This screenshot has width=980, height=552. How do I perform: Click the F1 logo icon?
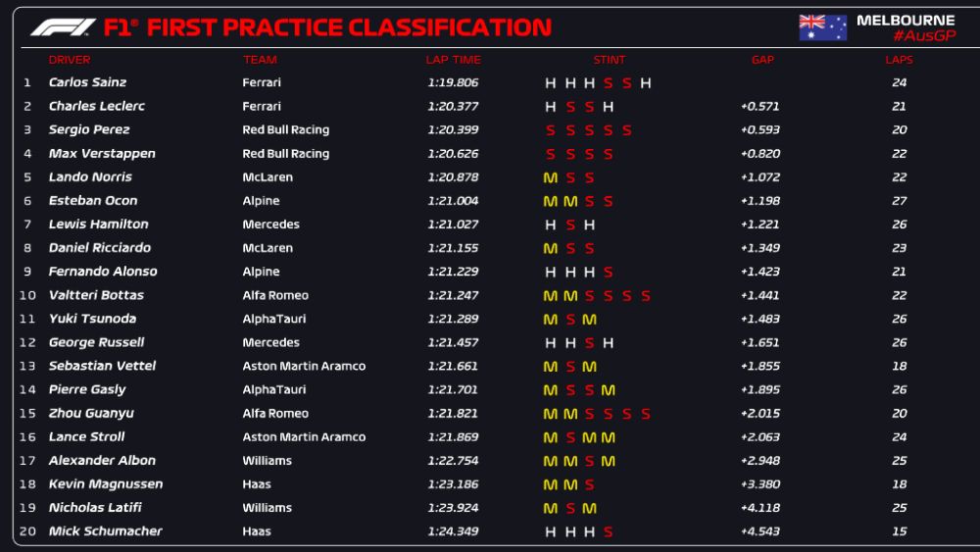coord(63,27)
